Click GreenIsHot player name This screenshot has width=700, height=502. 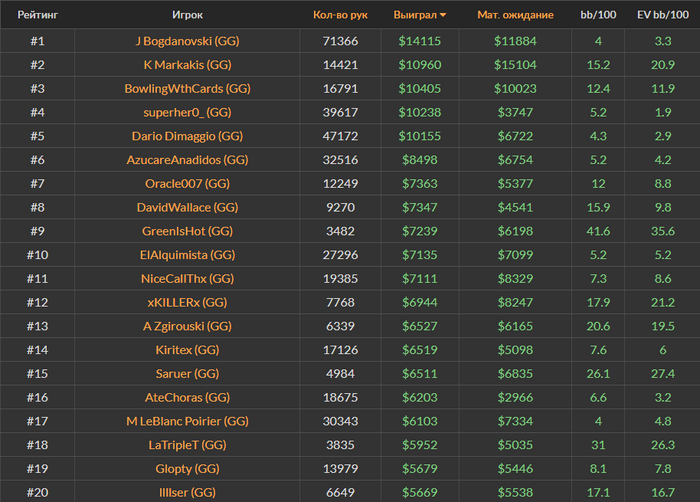[x=187, y=231]
